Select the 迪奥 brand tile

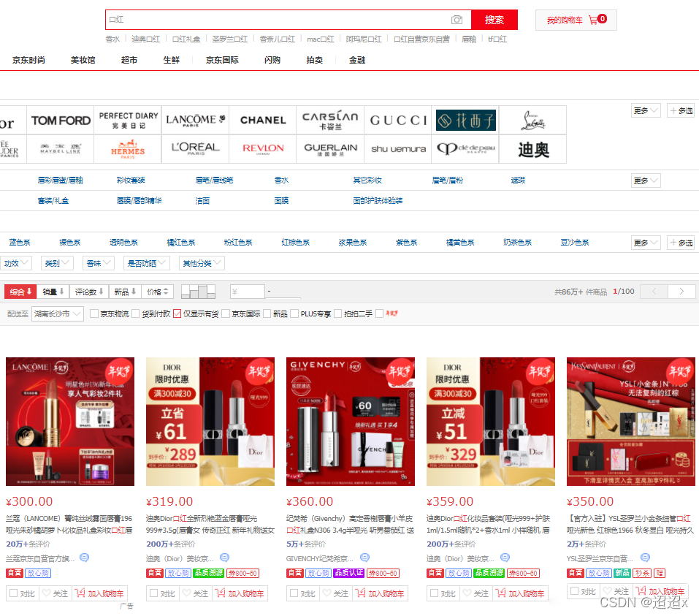pyautogui.click(x=533, y=149)
